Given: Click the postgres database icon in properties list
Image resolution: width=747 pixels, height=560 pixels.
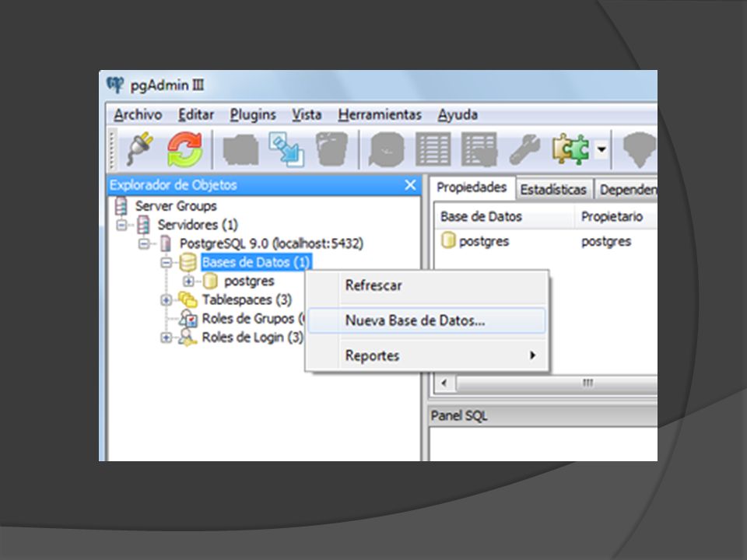Looking at the screenshot, I should pyautogui.click(x=448, y=240).
